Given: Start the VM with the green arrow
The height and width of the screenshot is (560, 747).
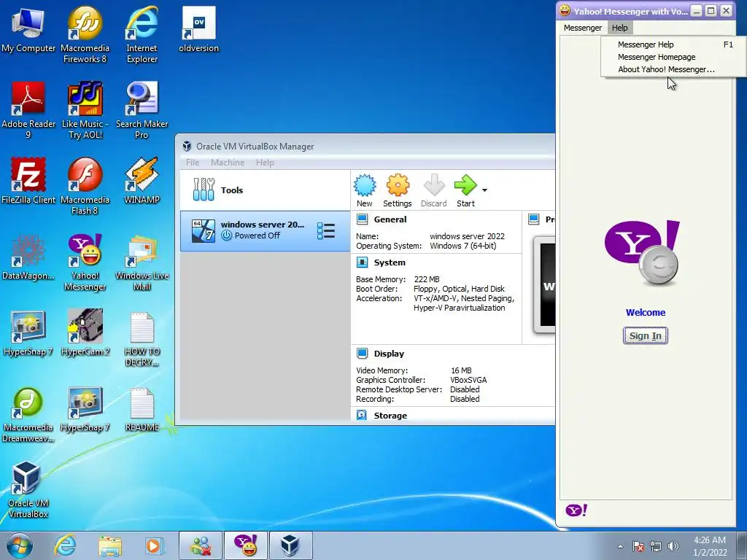Looking at the screenshot, I should click(x=465, y=191).
